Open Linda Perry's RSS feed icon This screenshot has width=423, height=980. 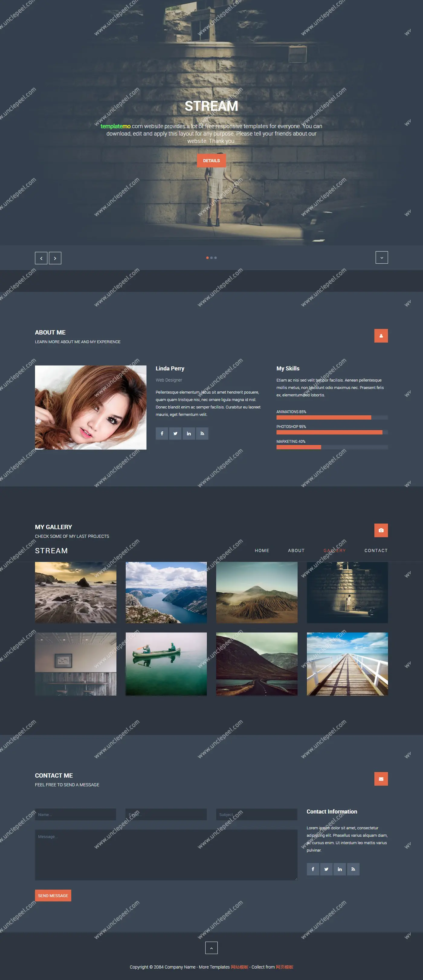click(x=202, y=433)
